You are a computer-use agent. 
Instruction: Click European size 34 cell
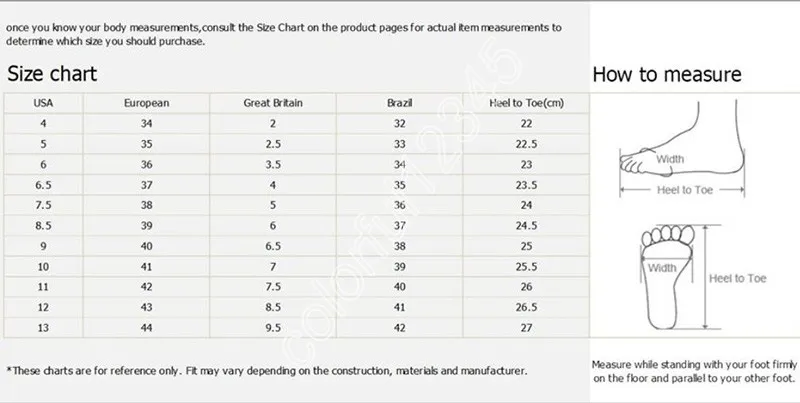click(x=146, y=123)
